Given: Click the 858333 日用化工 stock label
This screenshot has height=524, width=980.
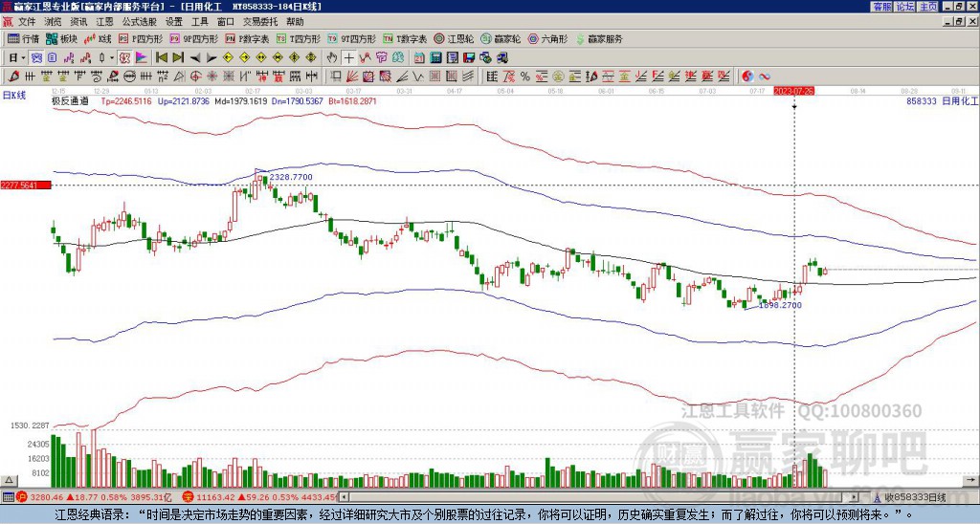Looking at the screenshot, I should [x=943, y=100].
